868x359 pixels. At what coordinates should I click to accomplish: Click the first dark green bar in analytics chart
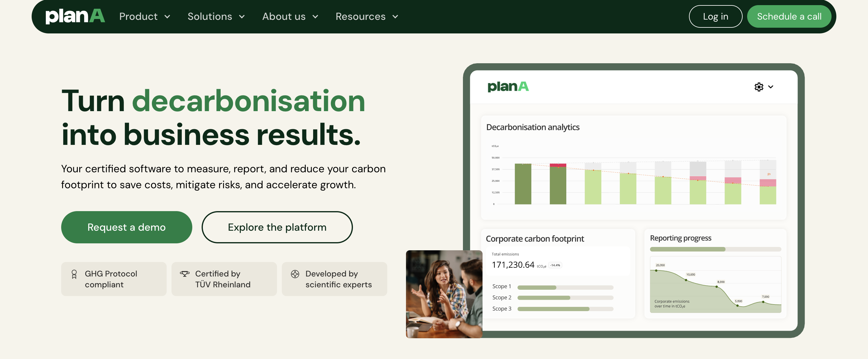tap(523, 184)
